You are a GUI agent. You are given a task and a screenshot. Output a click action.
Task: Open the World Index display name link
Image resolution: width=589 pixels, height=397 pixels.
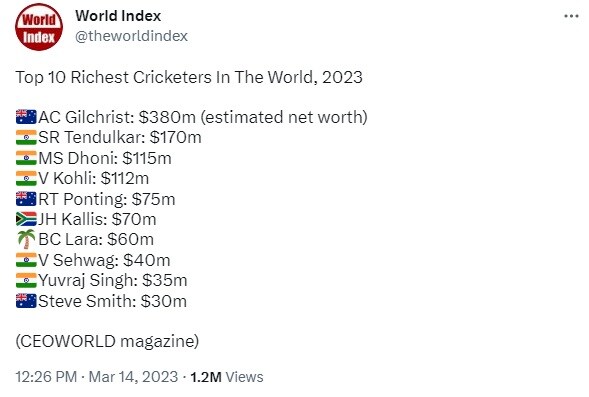point(118,16)
